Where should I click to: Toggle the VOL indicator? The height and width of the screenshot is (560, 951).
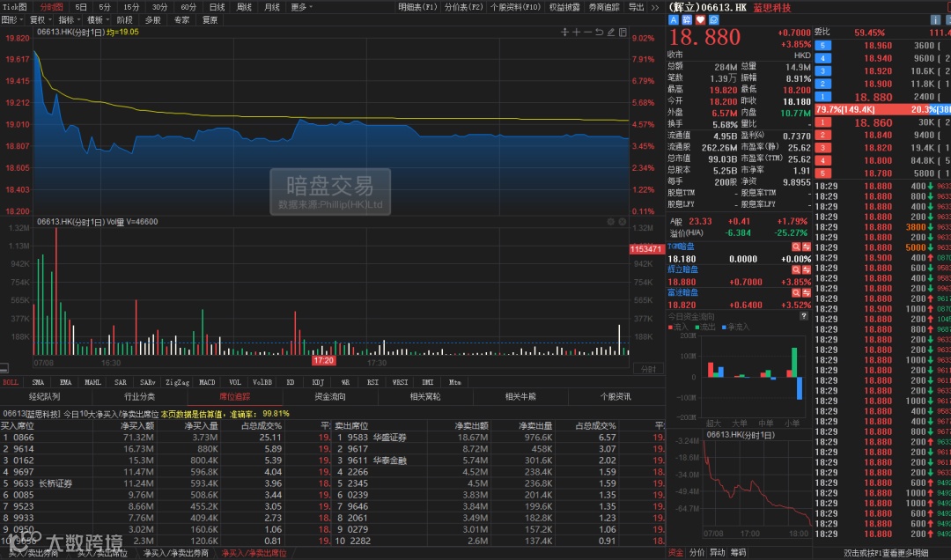click(x=235, y=382)
